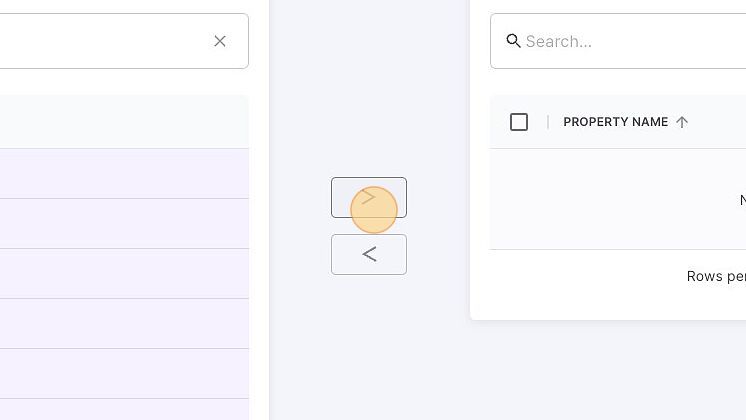746x420 pixels.
Task: Move selected items right with > button
Action: coord(369,197)
